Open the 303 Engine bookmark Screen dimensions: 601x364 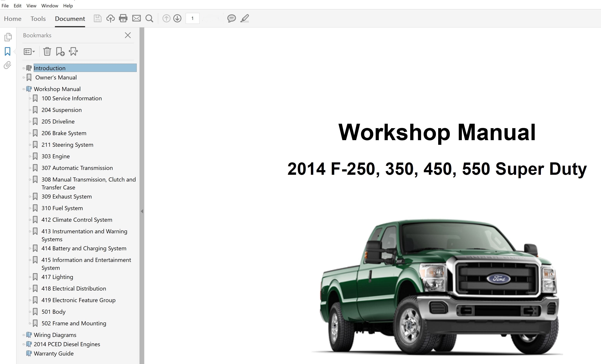click(56, 156)
